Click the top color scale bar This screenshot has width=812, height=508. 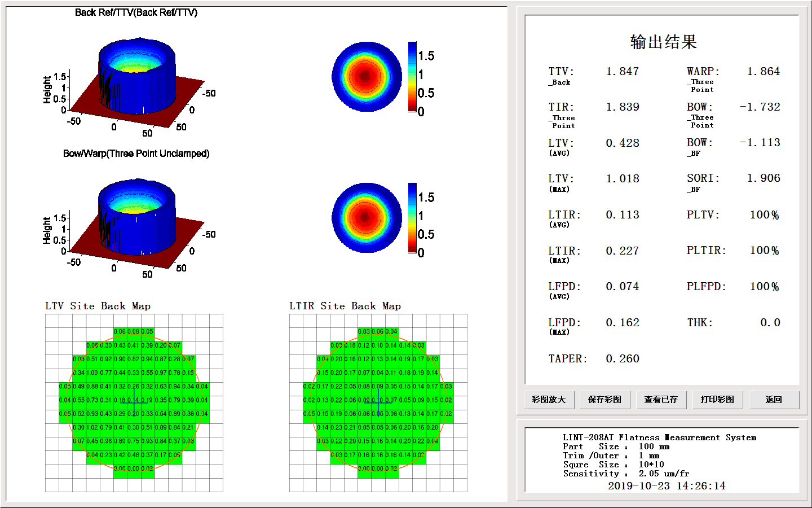click(x=412, y=76)
